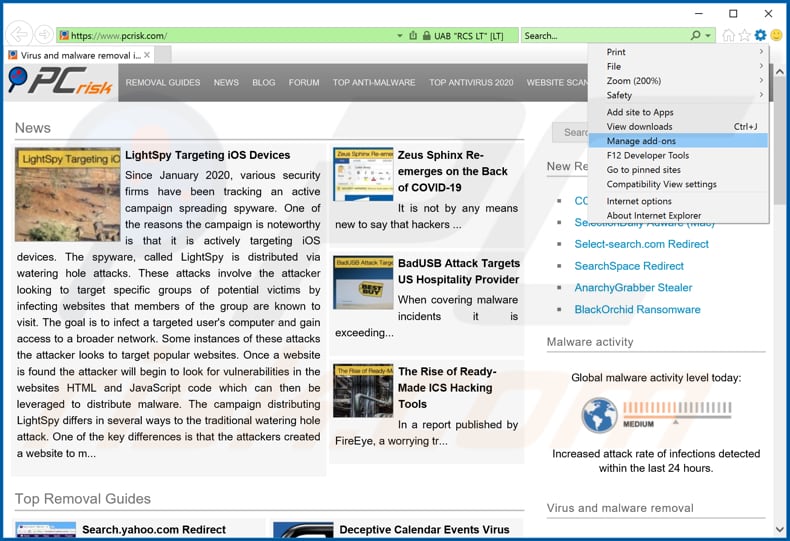Click the security lock icon in address bar
The image size is (790, 541).
point(425,36)
